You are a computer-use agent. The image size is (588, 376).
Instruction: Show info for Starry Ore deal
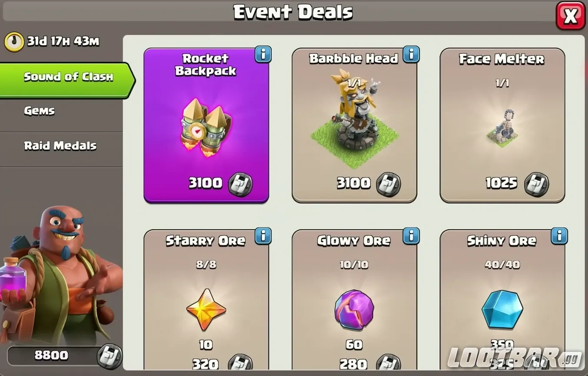pyautogui.click(x=263, y=236)
